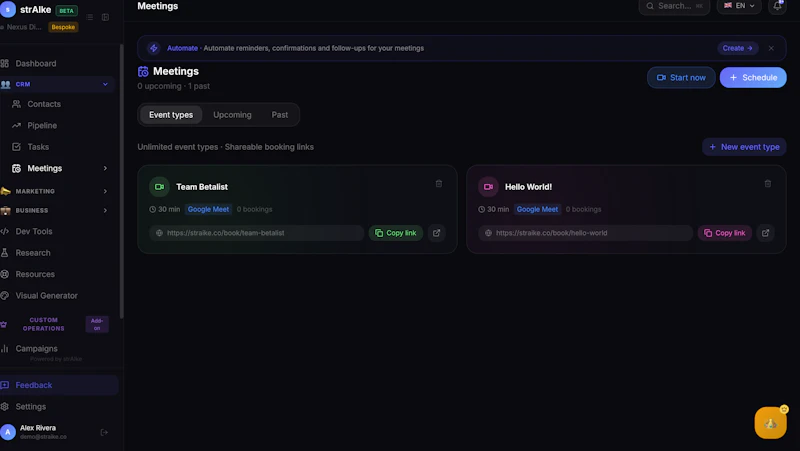Click the Google Meet tag on Hello World!
The width and height of the screenshot is (800, 451).
coord(537,209)
